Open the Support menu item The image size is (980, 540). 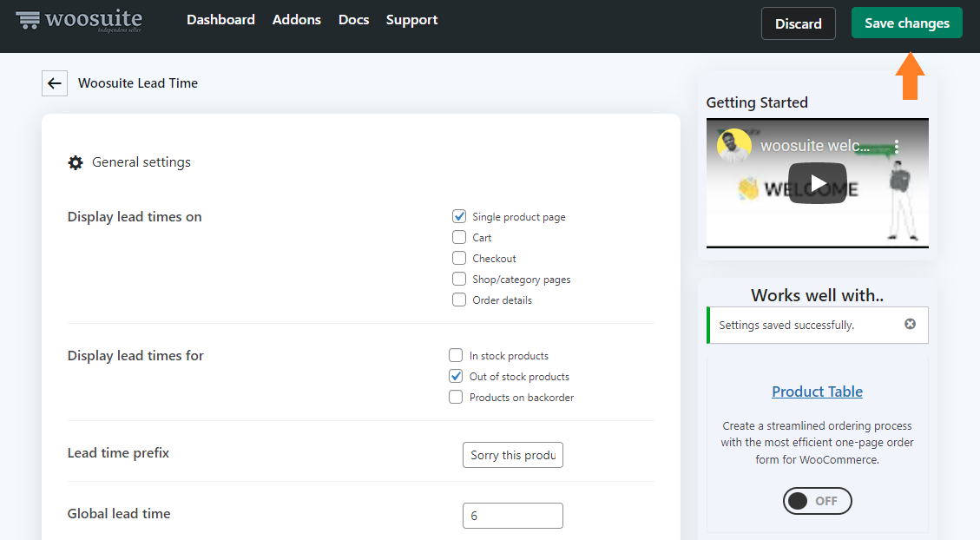point(411,20)
